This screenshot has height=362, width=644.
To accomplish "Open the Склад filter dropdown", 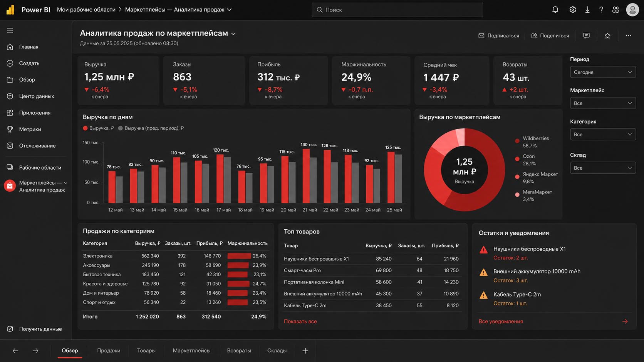I will (603, 168).
